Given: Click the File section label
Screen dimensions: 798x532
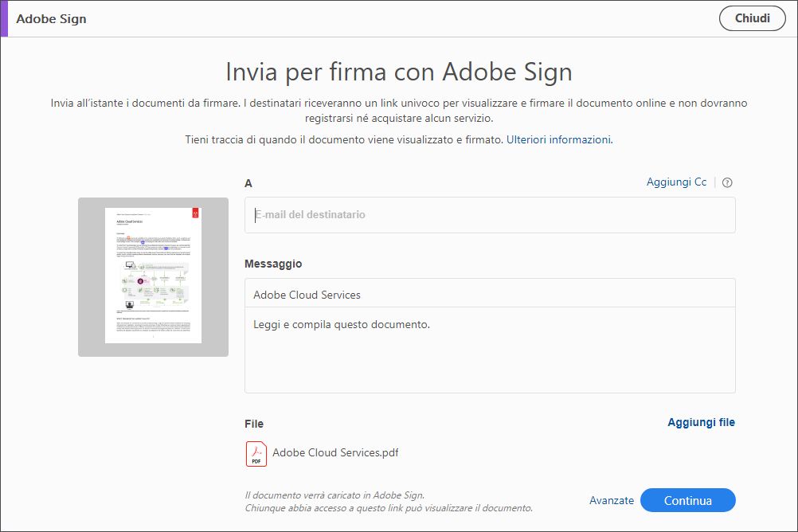Looking at the screenshot, I should point(254,424).
